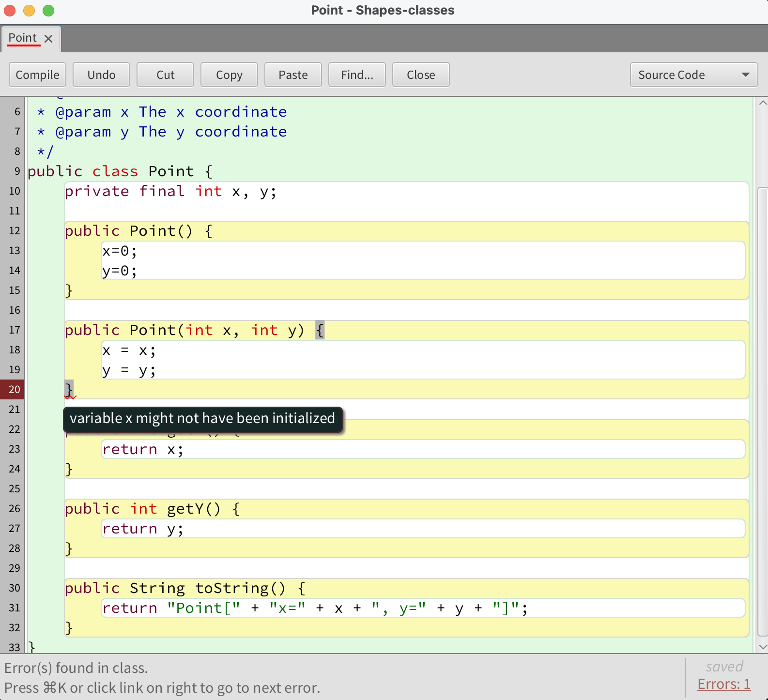Click the scroll up arrow in editor
768x700 pixels.
(x=763, y=103)
